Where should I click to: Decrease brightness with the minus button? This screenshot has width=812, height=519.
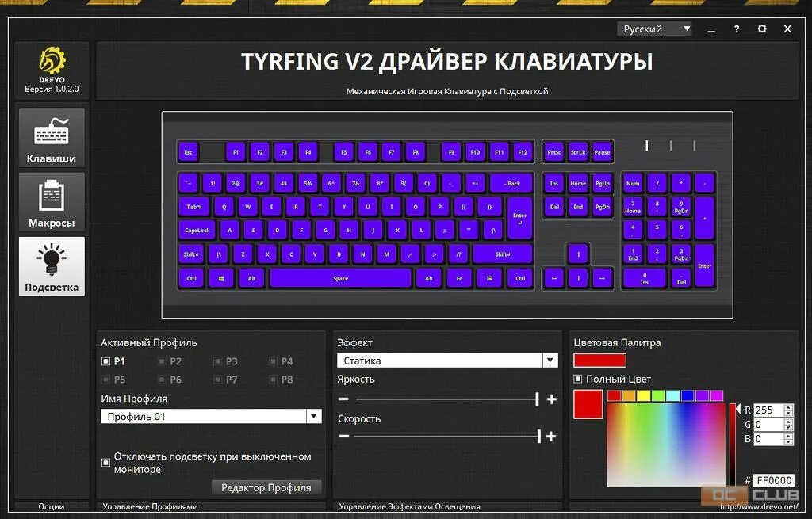(x=343, y=399)
